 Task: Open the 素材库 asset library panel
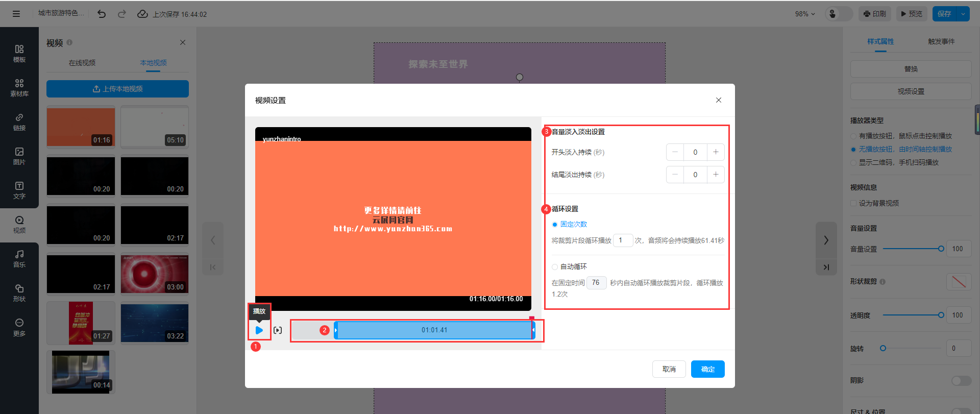point(19,87)
